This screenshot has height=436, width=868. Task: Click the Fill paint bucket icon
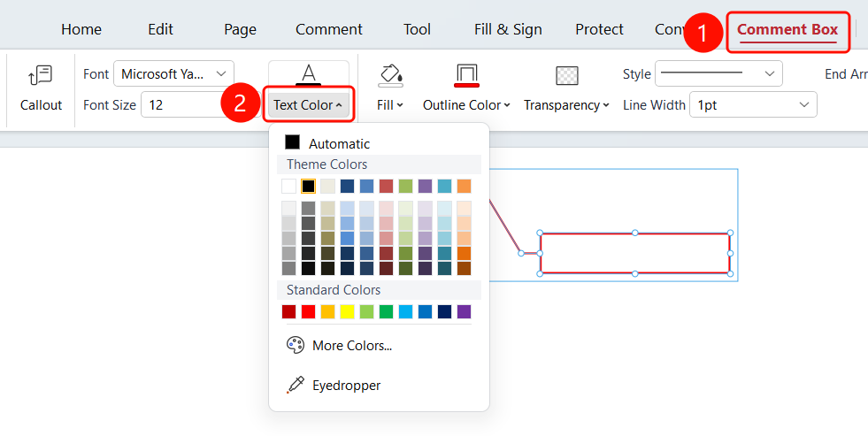(390, 75)
